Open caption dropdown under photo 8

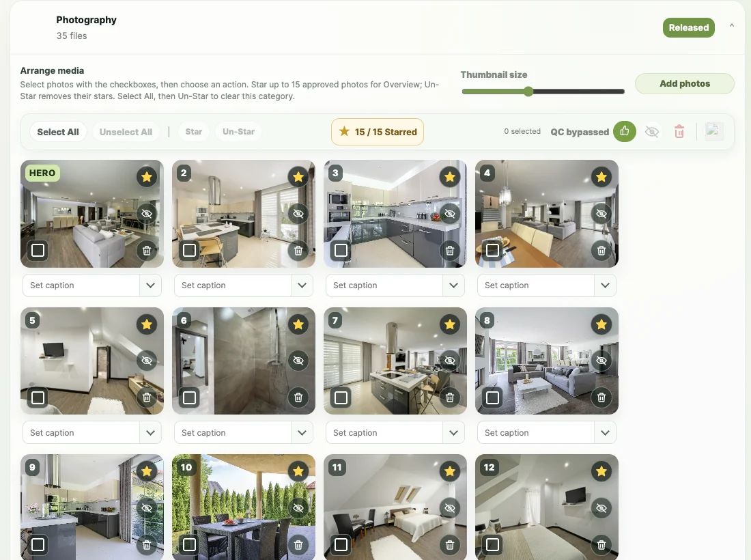(605, 432)
